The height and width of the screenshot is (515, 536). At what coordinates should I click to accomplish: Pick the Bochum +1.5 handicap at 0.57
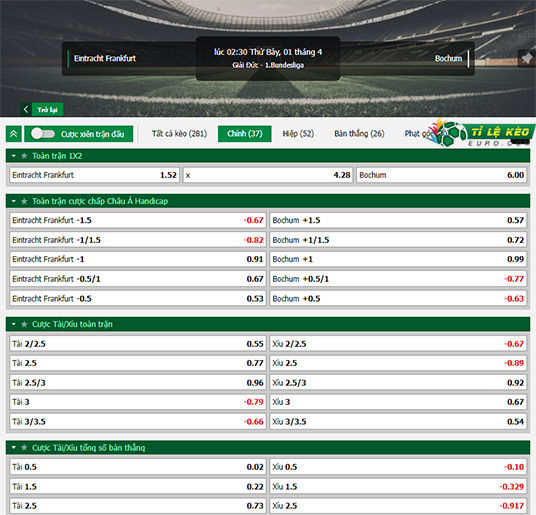point(398,220)
